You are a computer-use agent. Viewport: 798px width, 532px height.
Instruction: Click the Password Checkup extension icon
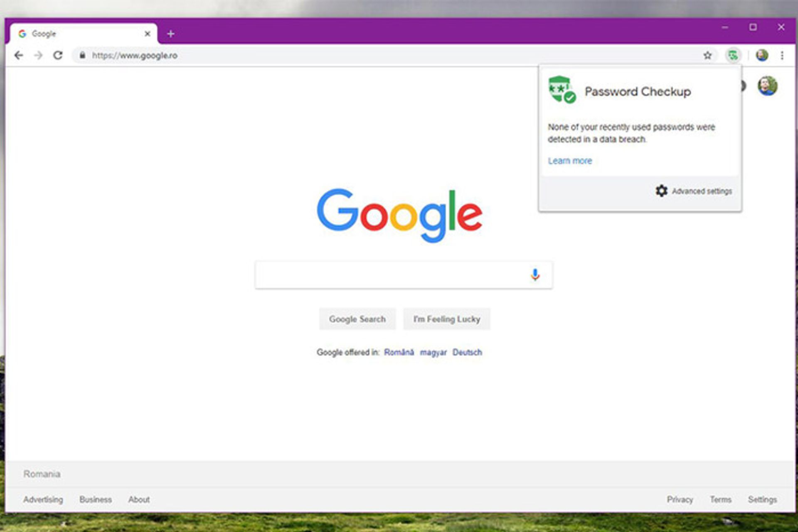[x=733, y=55]
